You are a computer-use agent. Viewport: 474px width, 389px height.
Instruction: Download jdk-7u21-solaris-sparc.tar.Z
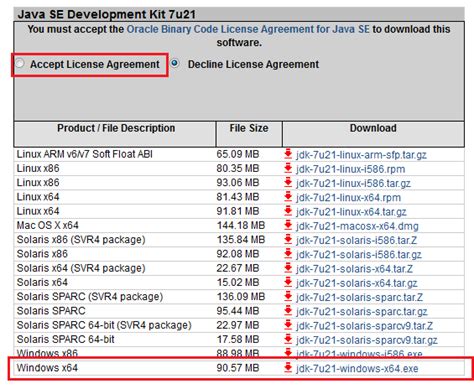click(x=359, y=298)
